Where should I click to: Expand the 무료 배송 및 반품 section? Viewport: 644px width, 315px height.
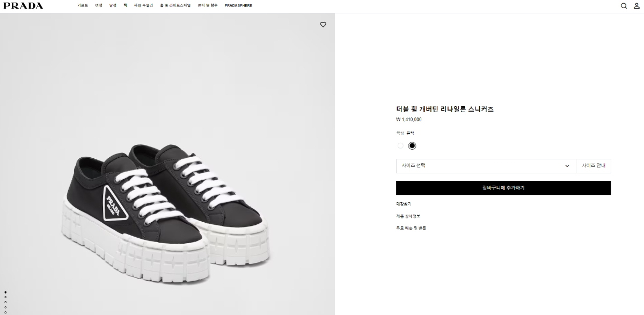(411, 228)
